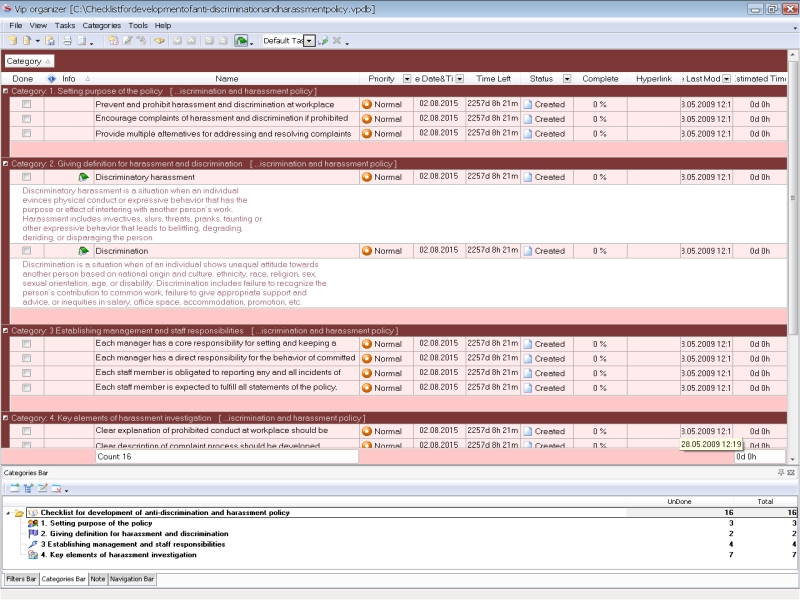Click chart icon beside Key elements category

[33, 555]
